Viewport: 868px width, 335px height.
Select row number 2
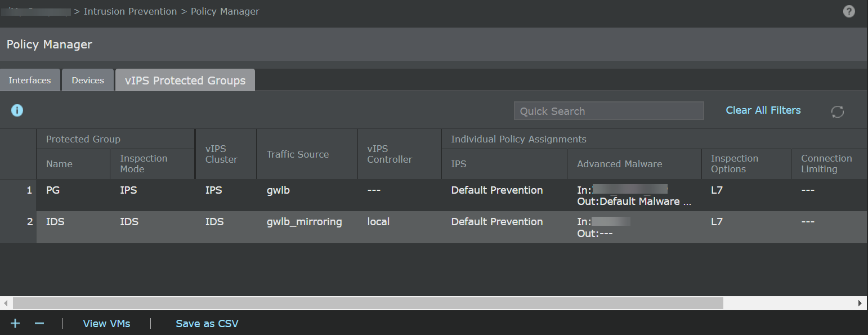[29, 222]
